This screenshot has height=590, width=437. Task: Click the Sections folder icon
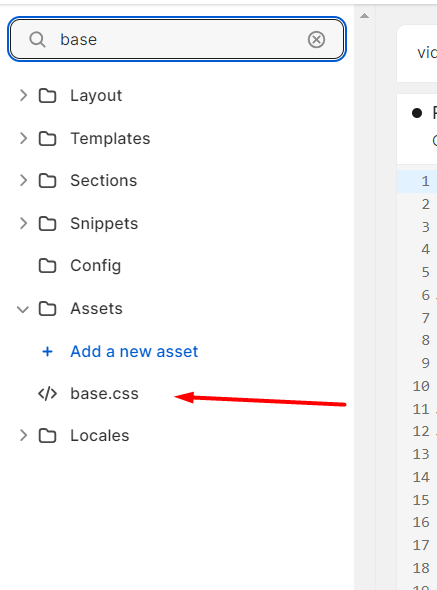pos(47,181)
